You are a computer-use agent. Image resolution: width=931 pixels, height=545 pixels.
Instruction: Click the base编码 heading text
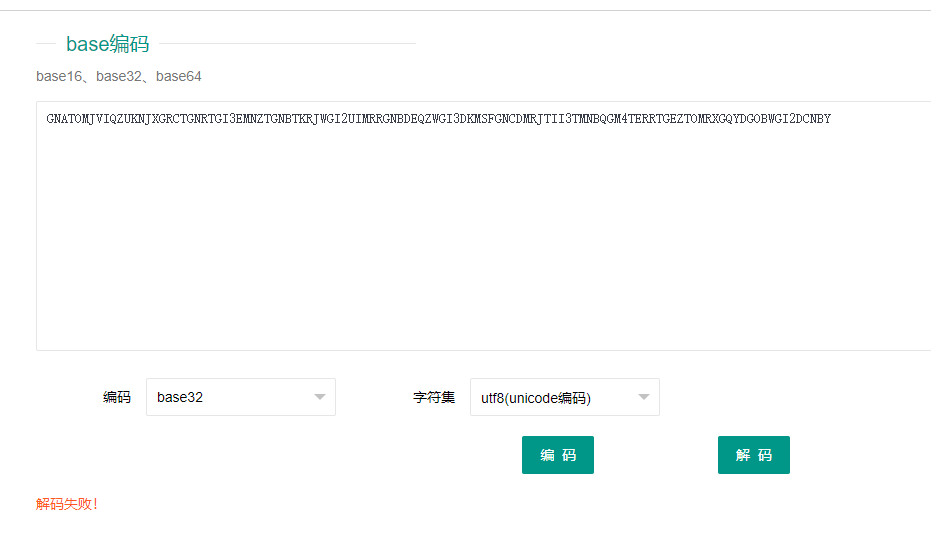(x=107, y=44)
